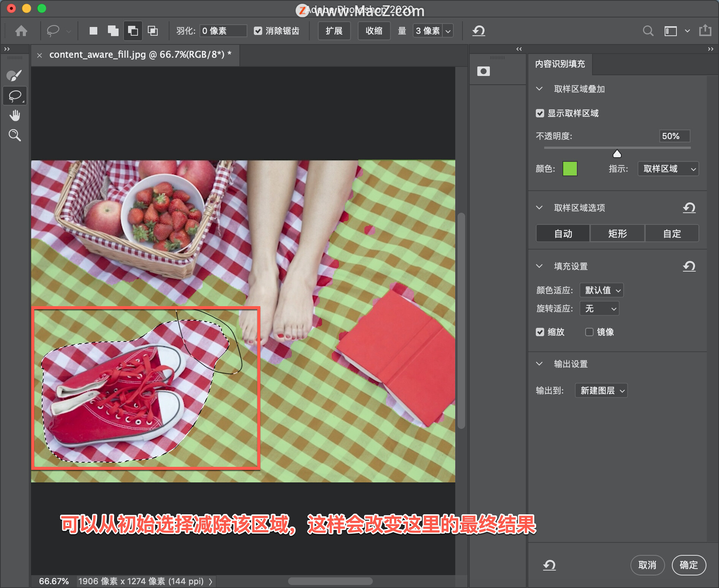
Task: Choose the new selection mode icon
Action: click(x=93, y=31)
